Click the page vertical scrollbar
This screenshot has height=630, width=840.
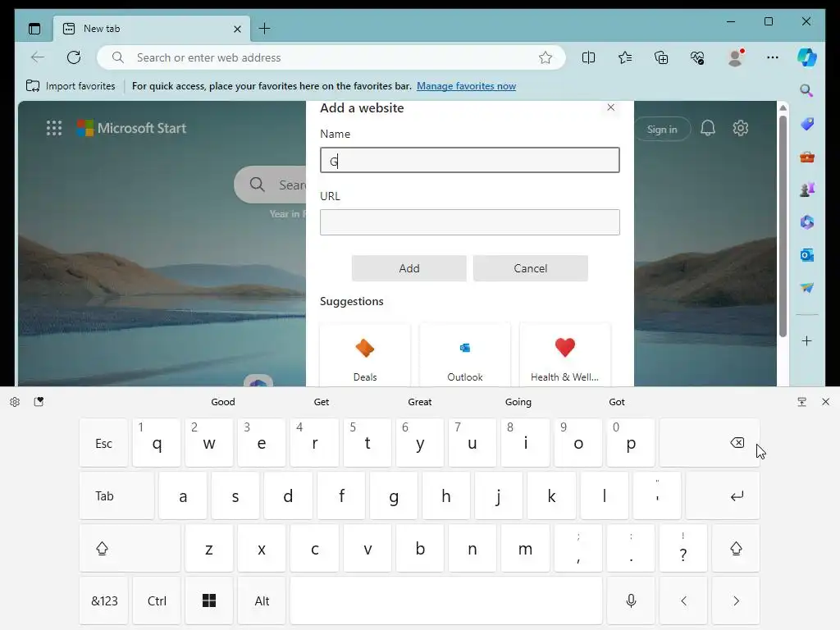click(x=783, y=226)
